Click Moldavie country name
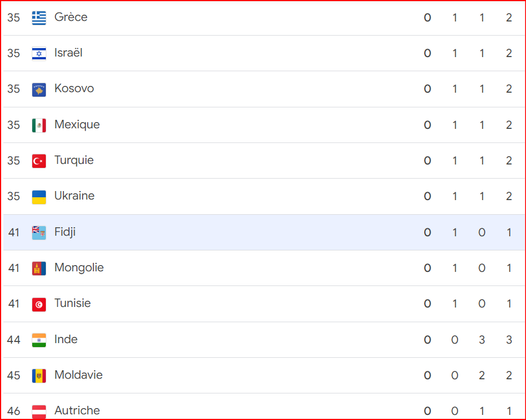The height and width of the screenshot is (420, 526). coord(79,375)
